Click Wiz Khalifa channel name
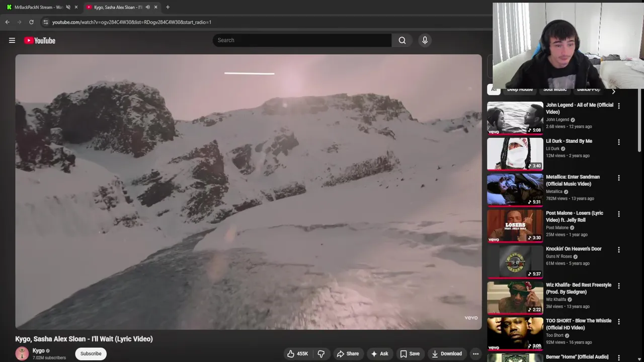 (x=556, y=300)
